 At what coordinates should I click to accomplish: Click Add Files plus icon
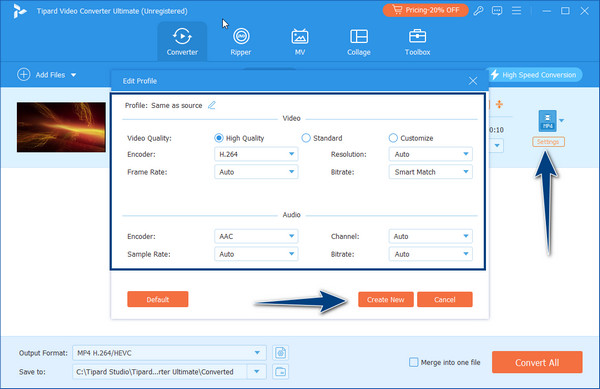pyautogui.click(x=24, y=75)
